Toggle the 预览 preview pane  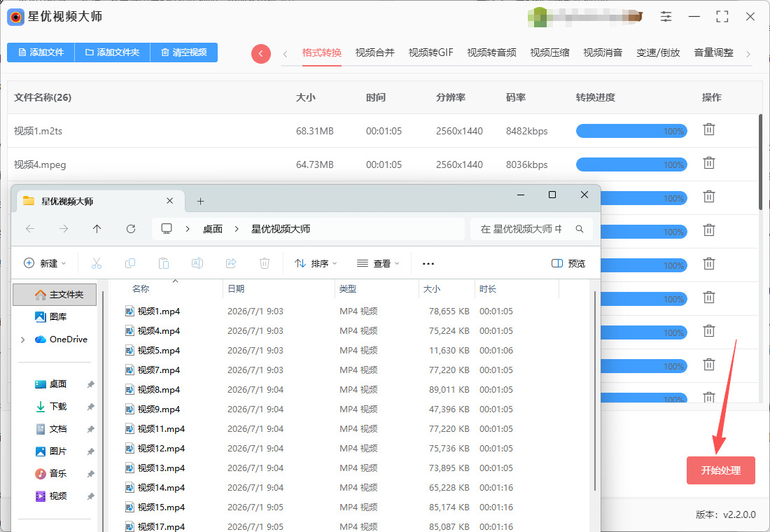[568, 264]
